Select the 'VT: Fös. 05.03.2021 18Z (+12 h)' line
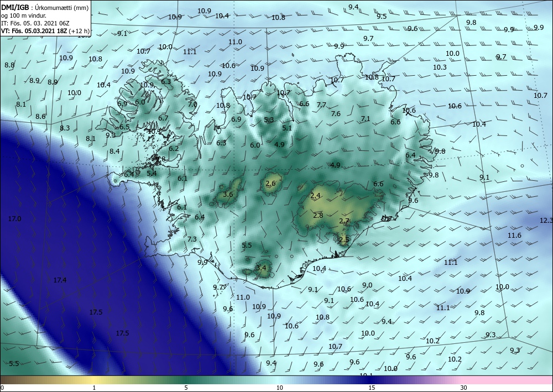This screenshot has height=392, width=553. [x=45, y=30]
